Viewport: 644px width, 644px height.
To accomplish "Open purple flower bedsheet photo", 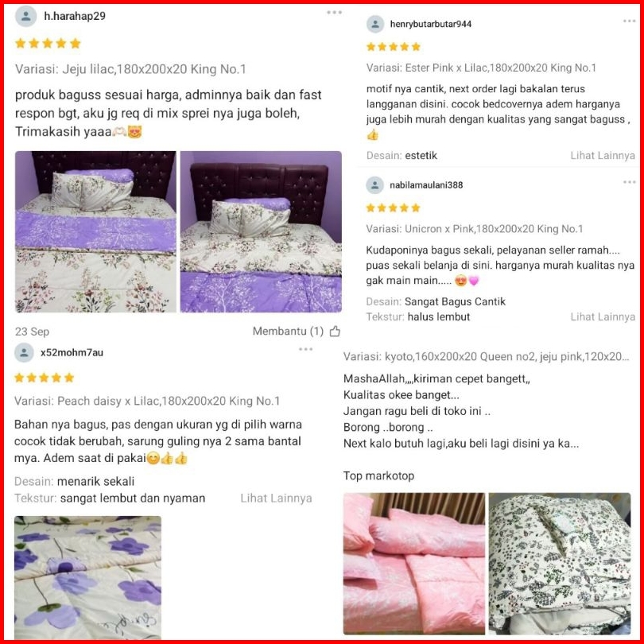I will coord(88,577).
